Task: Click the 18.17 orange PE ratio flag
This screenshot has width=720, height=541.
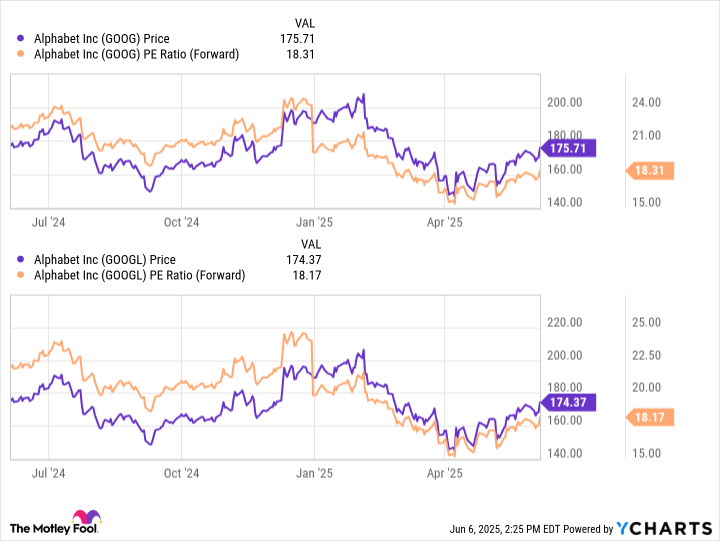Action: [652, 418]
